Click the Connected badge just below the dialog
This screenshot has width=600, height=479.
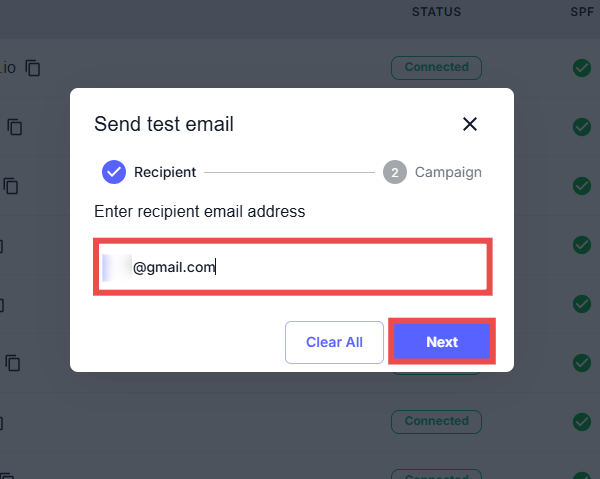(x=436, y=421)
